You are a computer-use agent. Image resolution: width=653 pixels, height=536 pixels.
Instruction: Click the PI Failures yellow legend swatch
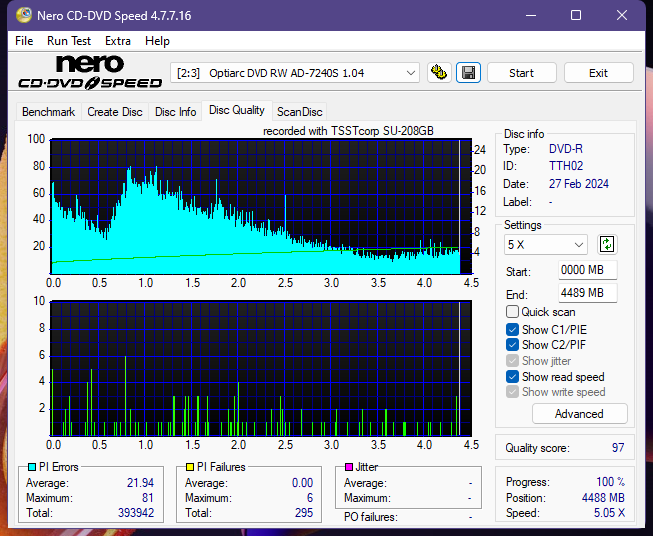(x=190, y=467)
